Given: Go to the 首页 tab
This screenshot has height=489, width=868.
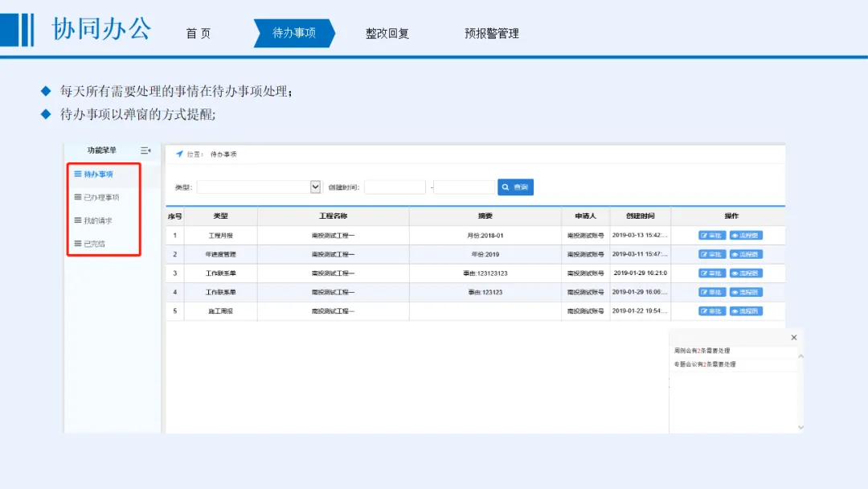Looking at the screenshot, I should [x=199, y=33].
